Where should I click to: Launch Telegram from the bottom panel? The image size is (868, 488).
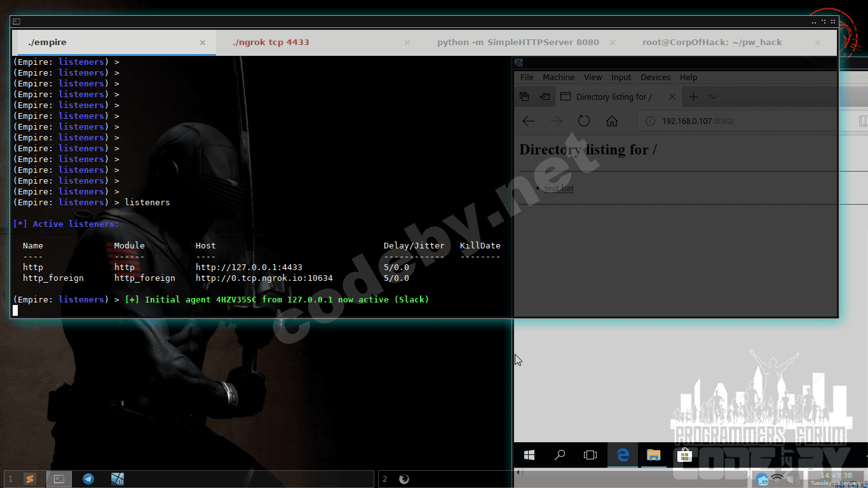pos(88,479)
